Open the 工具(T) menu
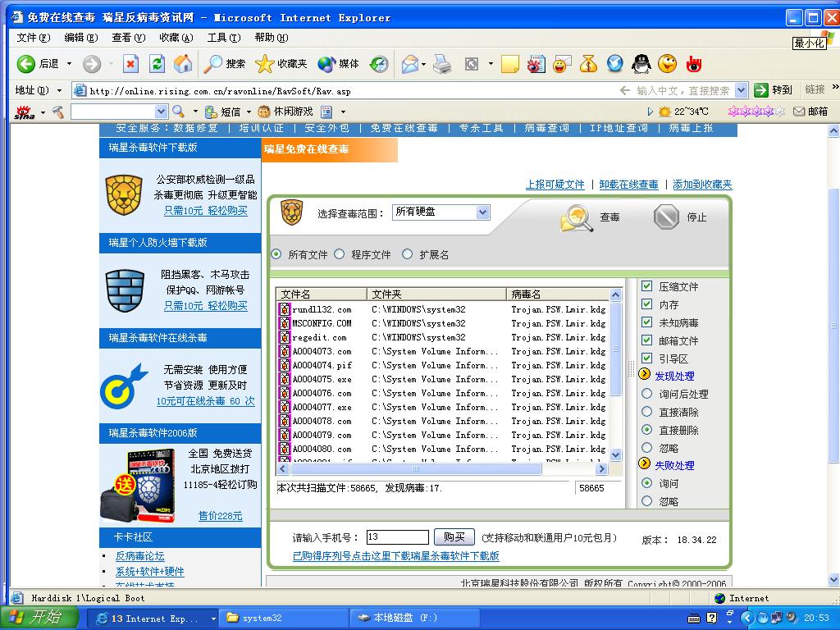Image resolution: width=840 pixels, height=630 pixels. coord(224,38)
